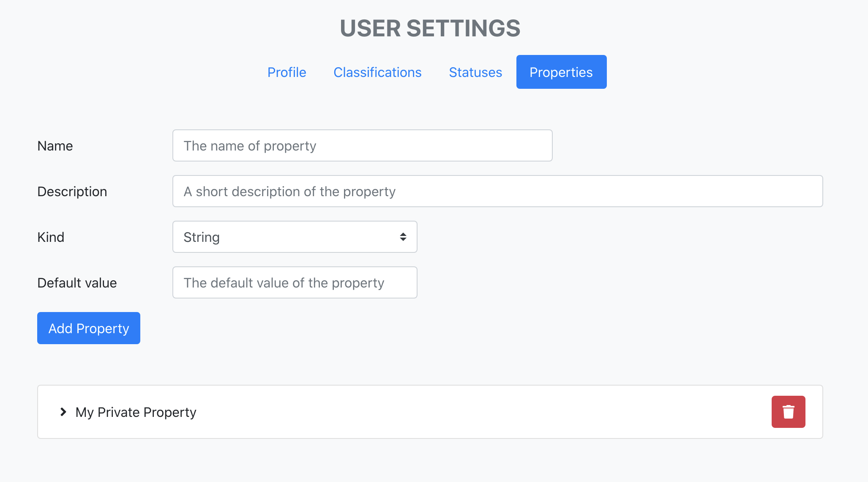
Task: Expand the My Private Property disclosure triangle
Action: tap(64, 411)
